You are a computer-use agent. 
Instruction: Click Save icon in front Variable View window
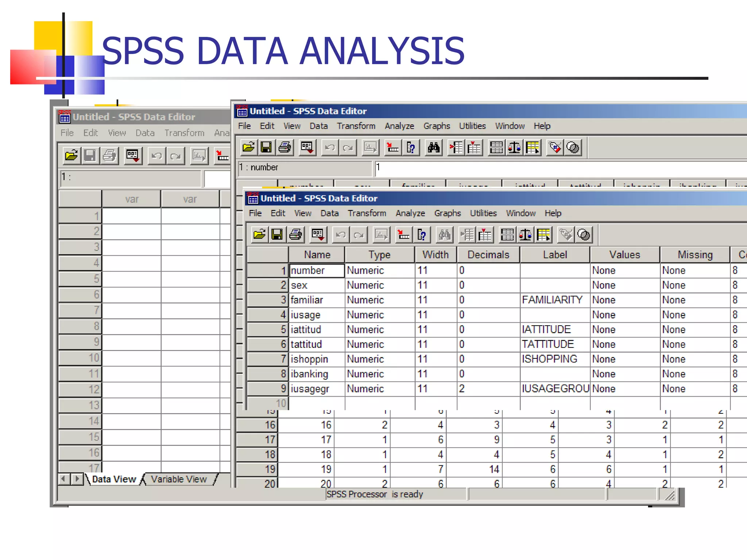point(277,234)
